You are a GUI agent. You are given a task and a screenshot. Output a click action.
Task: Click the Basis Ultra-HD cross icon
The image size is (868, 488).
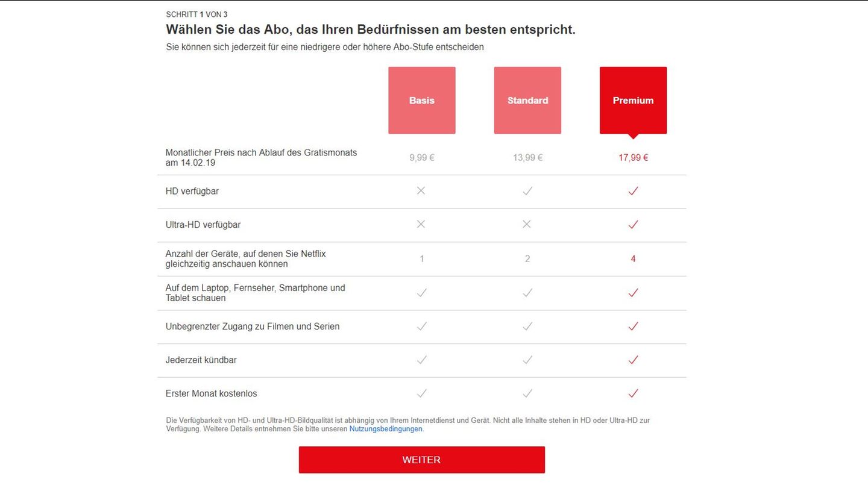coord(421,224)
